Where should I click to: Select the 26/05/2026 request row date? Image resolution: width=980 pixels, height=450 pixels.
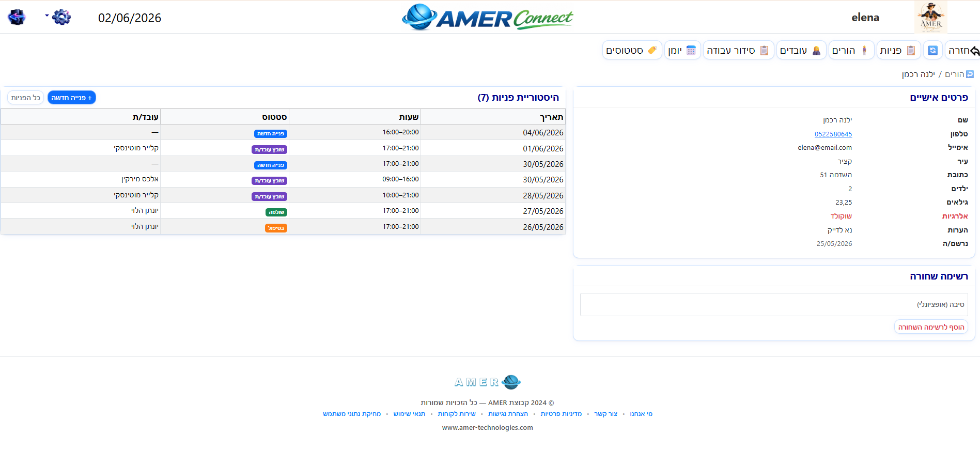pos(543,227)
